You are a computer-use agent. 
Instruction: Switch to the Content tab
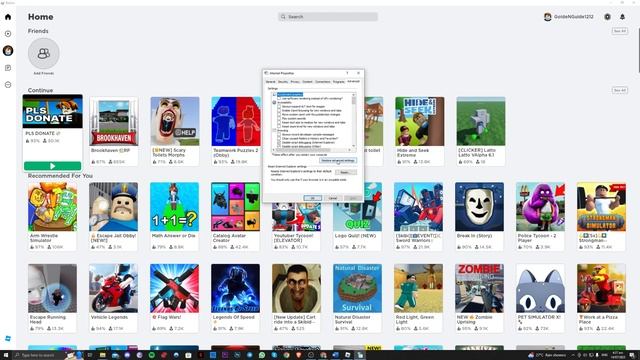pos(307,82)
